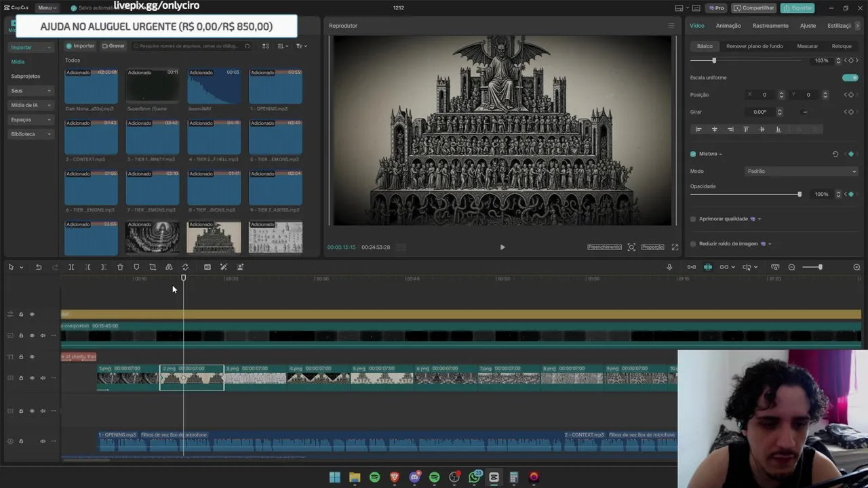Open WhatsApp from the taskbar

click(474, 477)
